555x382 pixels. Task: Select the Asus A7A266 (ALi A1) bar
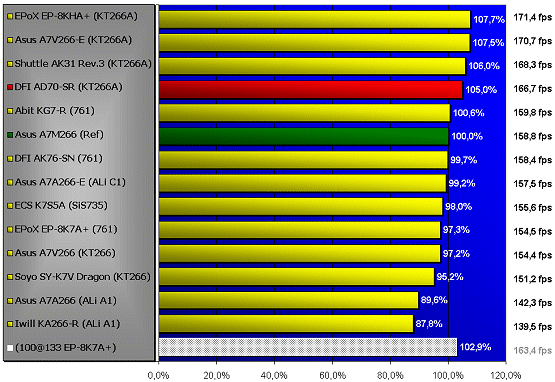(288, 300)
